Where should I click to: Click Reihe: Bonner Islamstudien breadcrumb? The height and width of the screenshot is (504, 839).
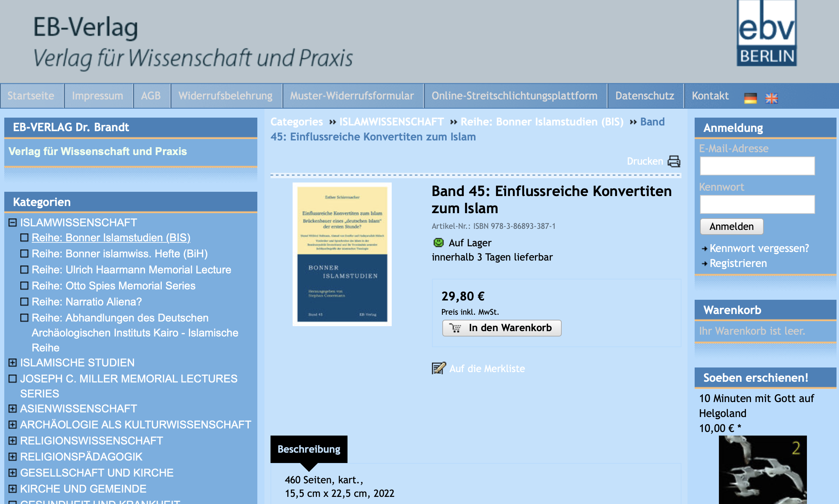(x=542, y=122)
